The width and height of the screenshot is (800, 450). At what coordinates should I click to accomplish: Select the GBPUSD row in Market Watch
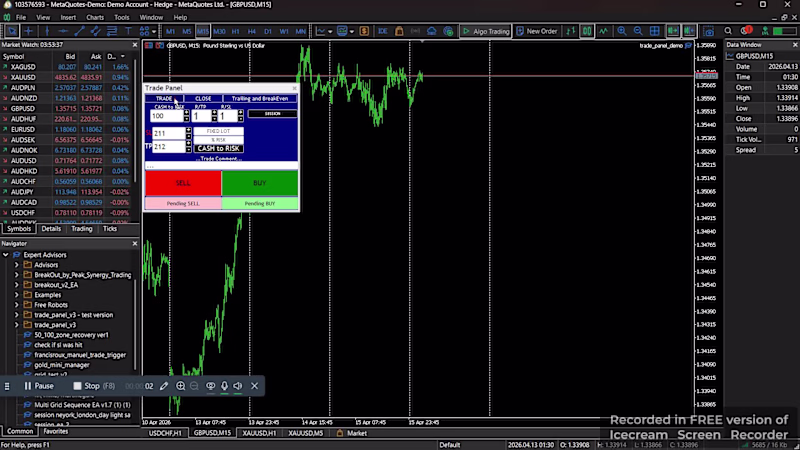click(x=66, y=109)
